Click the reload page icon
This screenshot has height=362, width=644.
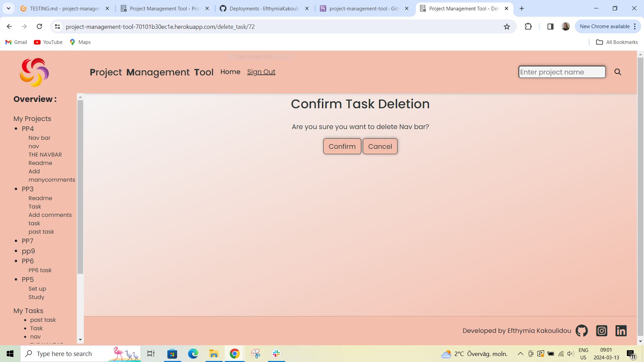pyautogui.click(x=39, y=26)
